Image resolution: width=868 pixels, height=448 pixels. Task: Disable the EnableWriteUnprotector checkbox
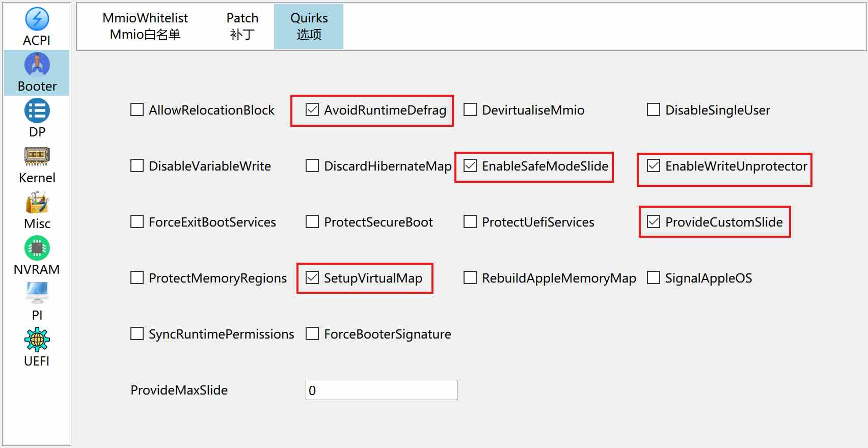(653, 166)
